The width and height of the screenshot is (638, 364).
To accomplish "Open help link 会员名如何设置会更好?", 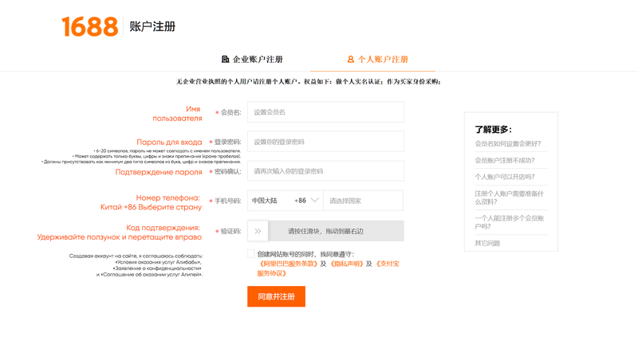I will pos(508,144).
